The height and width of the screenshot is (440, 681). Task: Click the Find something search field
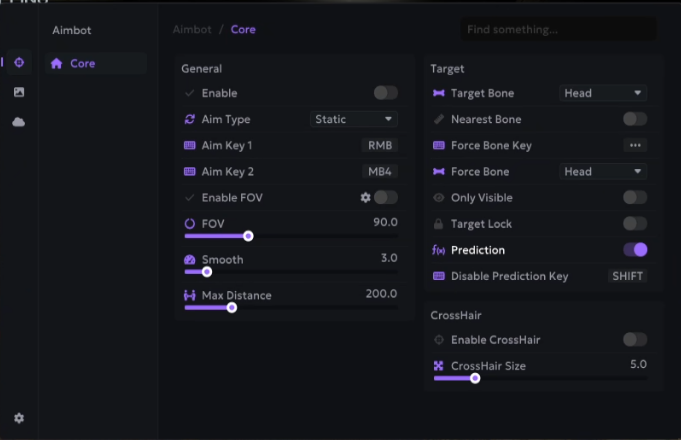pos(557,30)
